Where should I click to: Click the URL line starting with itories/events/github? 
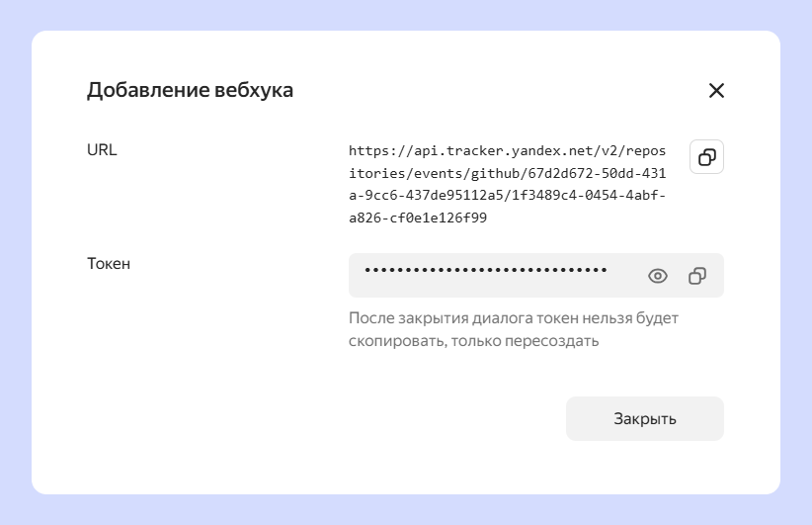507,173
